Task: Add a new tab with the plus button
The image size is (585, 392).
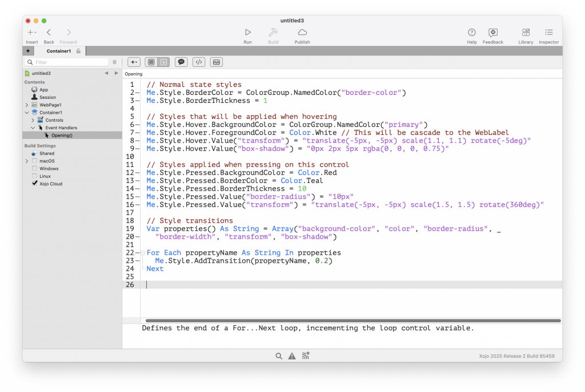Action: pos(28,51)
